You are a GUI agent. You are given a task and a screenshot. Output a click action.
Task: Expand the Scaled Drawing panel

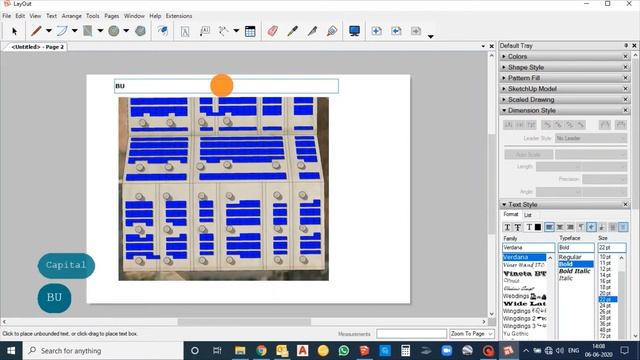point(563,99)
